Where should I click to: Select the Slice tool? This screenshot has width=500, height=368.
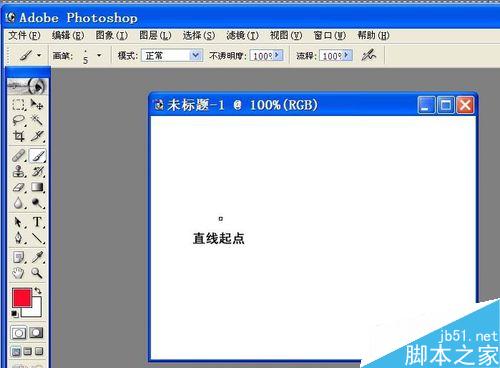click(x=37, y=136)
